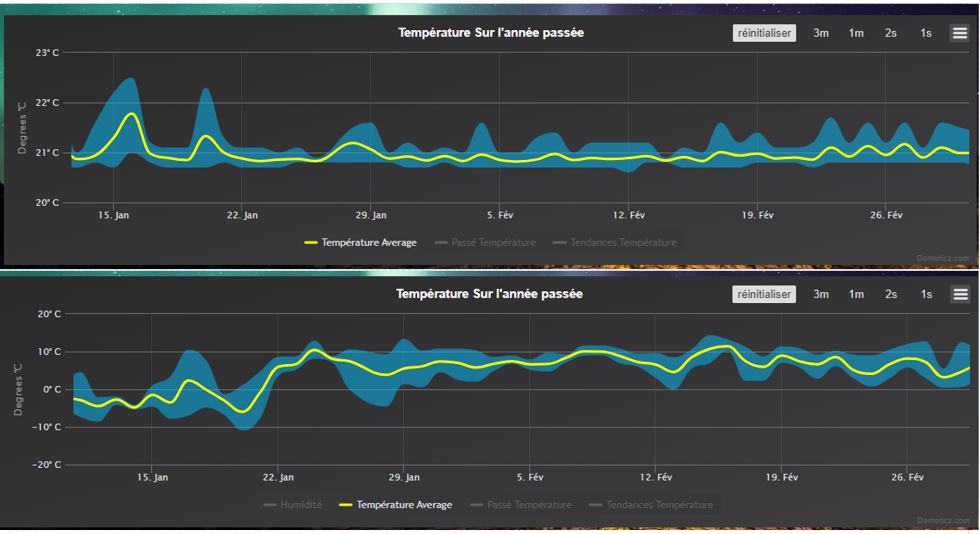Select 1m range on top chart
Viewport: 980px width, 534px height.
[856, 33]
